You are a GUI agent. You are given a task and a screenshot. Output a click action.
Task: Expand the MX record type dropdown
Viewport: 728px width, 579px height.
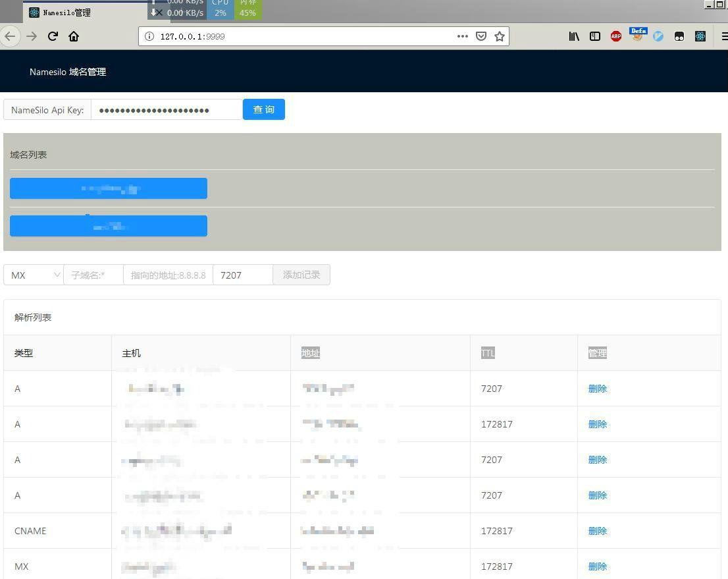coord(34,275)
